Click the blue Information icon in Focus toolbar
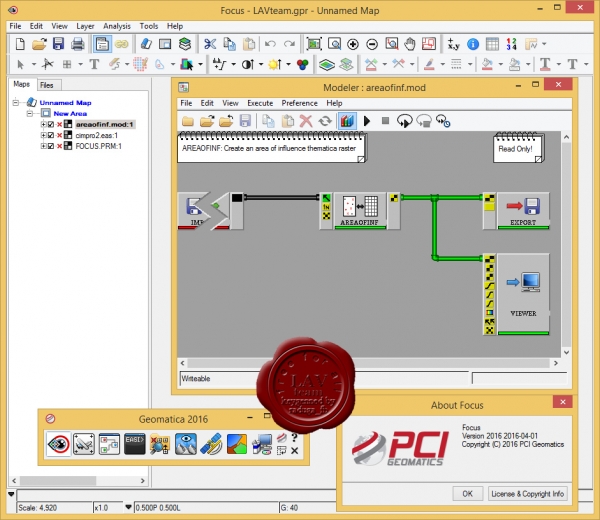This screenshot has height=520, width=600. tap(473, 44)
